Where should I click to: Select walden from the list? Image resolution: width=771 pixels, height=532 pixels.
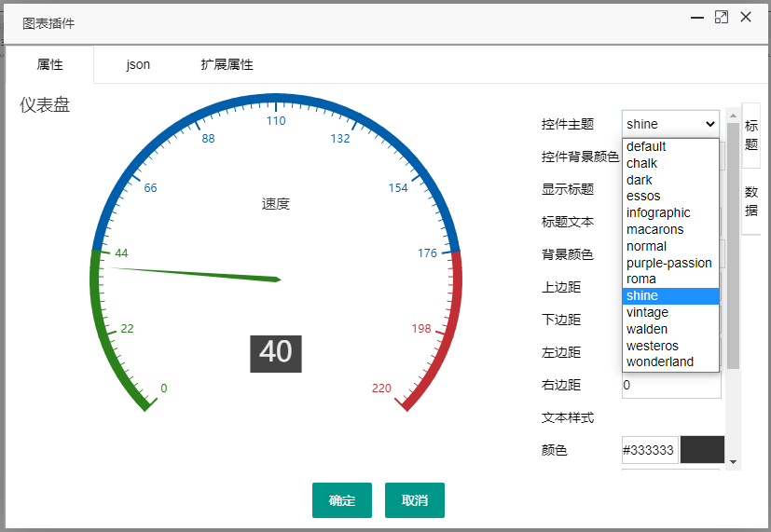670,329
